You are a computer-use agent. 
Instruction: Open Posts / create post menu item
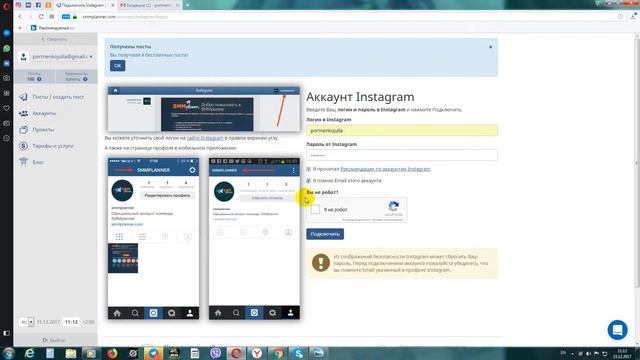pyautogui.click(x=58, y=97)
